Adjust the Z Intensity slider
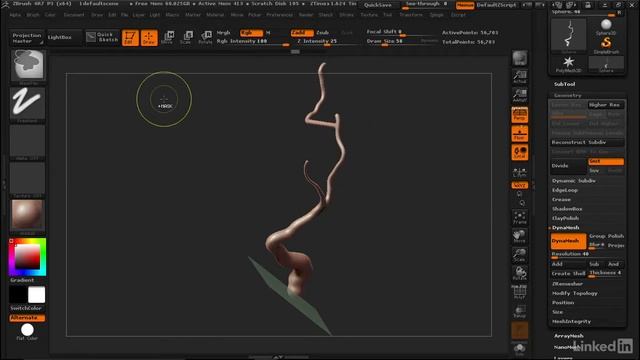Image resolution: width=640 pixels, height=360 pixels. pos(327,42)
